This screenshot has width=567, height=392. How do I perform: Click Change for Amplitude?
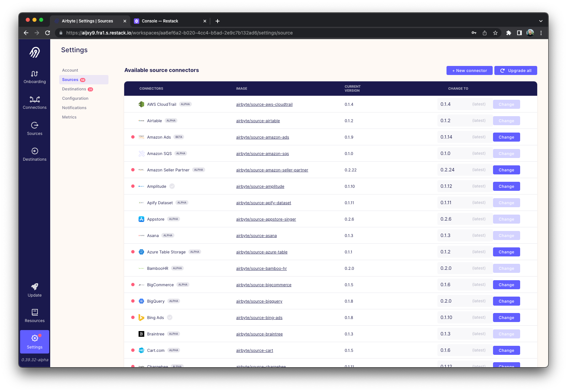coord(506,186)
